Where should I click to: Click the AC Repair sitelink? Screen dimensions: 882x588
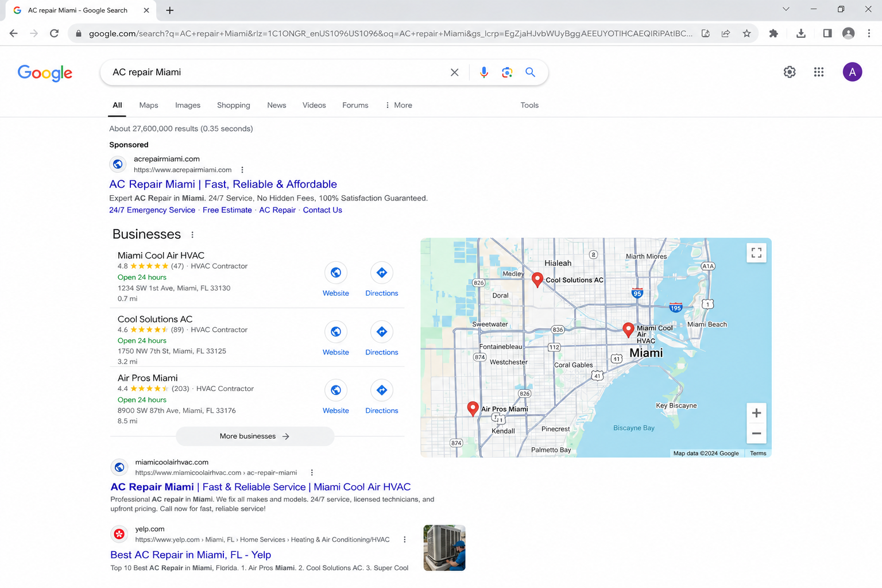[277, 210]
